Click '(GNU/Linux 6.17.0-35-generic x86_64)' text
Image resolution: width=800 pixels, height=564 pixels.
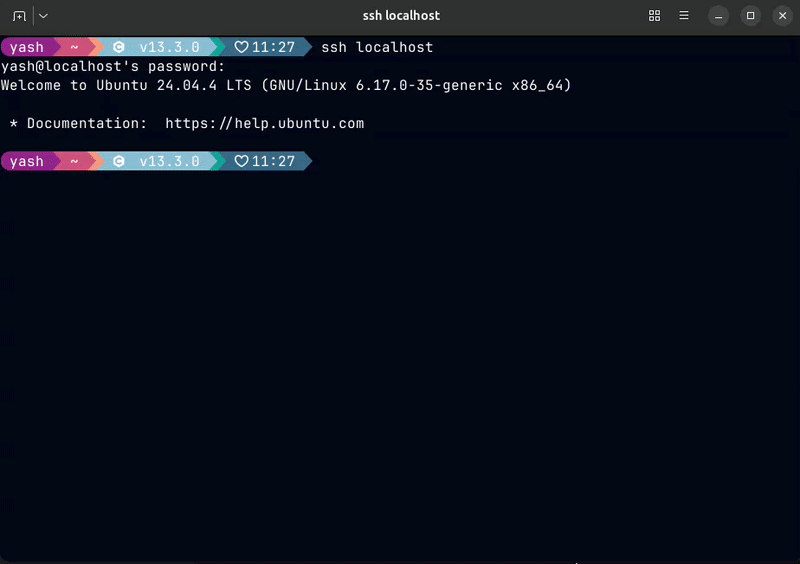pos(416,85)
